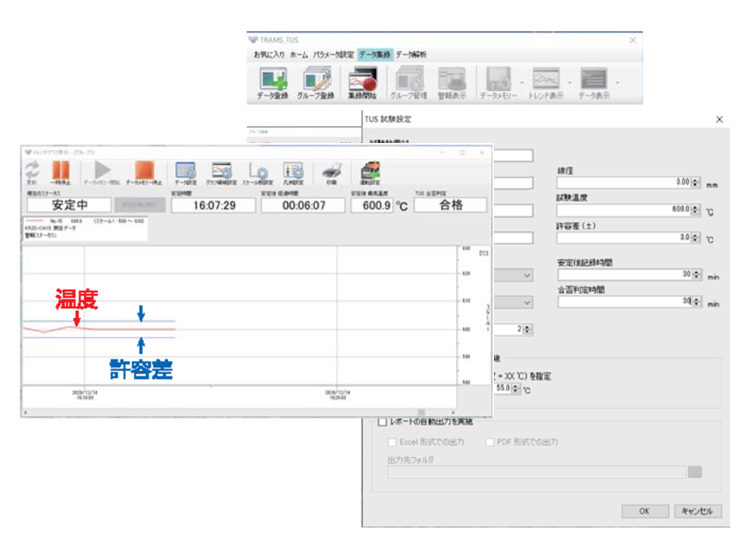Expand the lower combo box in TUS dialog
The height and width of the screenshot is (560, 747).
pyautogui.click(x=527, y=303)
